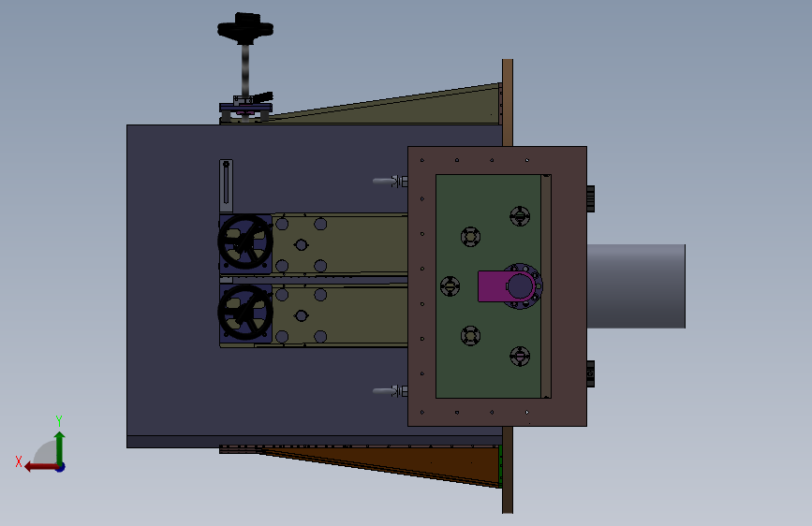Viewport: 812px width, 526px height.
Task: Pick the threaded rod below the star knob
Action: point(245,70)
